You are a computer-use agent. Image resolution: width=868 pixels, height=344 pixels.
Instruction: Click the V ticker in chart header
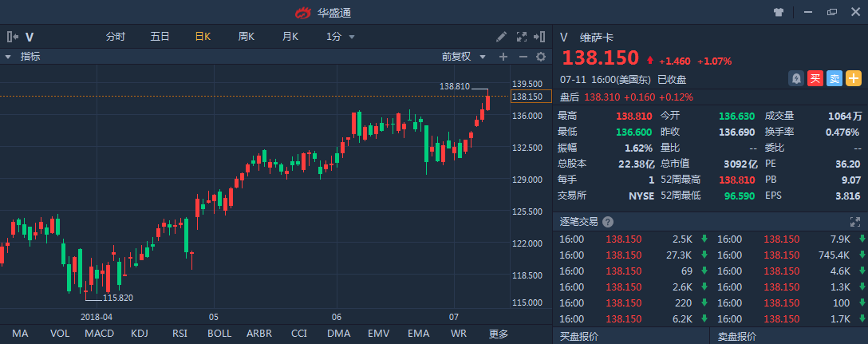click(x=30, y=38)
